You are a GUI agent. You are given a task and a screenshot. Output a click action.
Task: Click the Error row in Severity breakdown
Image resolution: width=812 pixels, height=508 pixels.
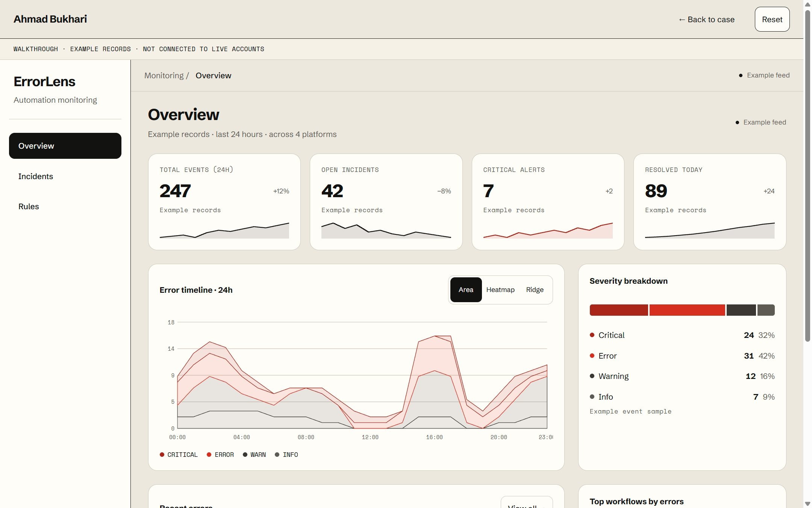[x=682, y=356]
